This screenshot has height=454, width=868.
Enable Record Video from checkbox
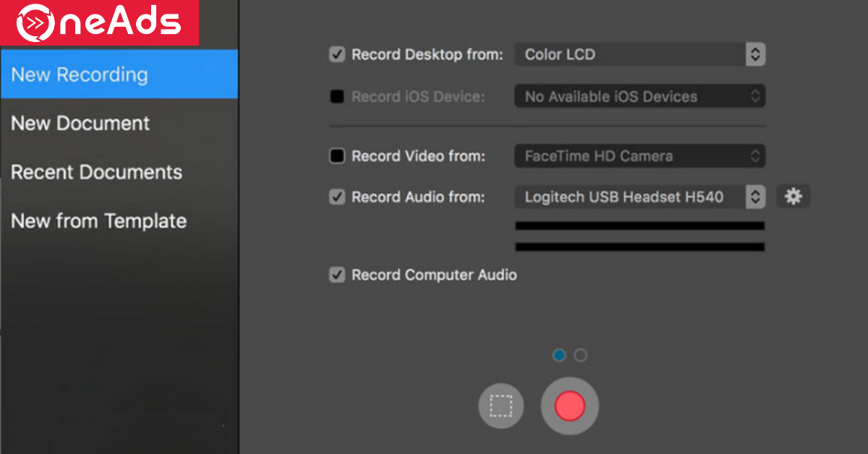click(337, 156)
